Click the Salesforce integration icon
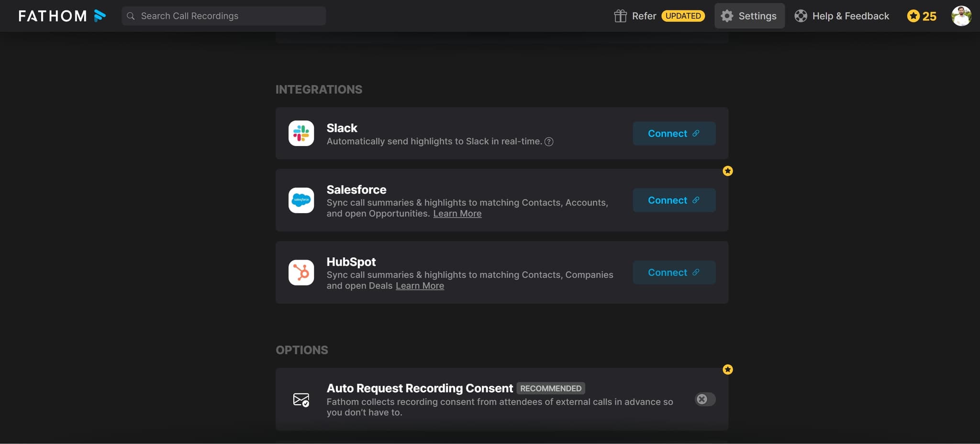 coord(301,200)
